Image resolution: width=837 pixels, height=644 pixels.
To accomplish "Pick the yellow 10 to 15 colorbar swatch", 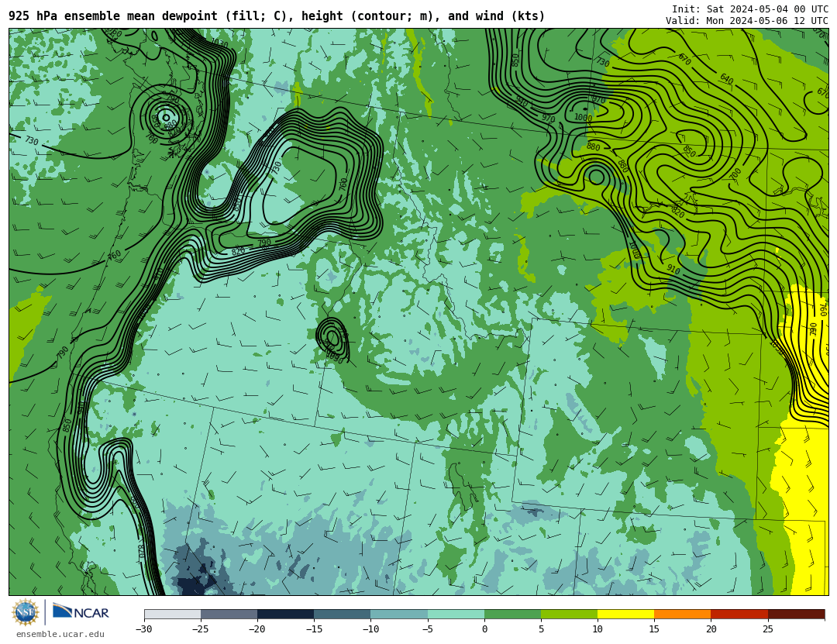I will pos(625,614).
